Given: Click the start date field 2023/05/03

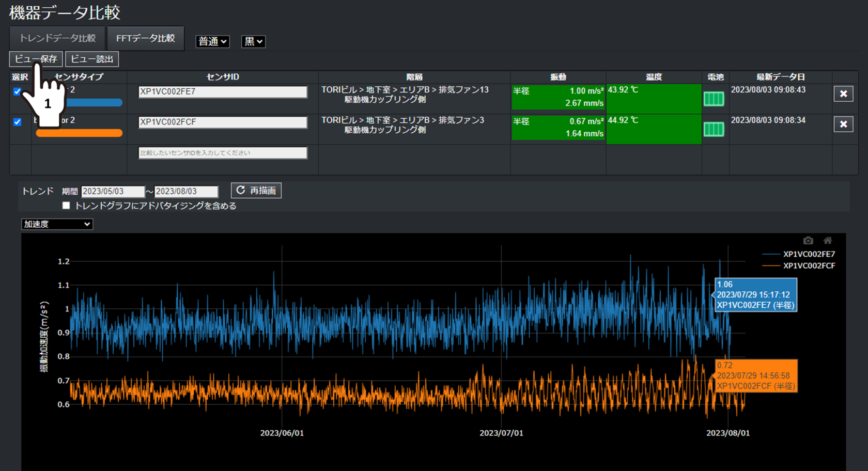Looking at the screenshot, I should point(113,191).
